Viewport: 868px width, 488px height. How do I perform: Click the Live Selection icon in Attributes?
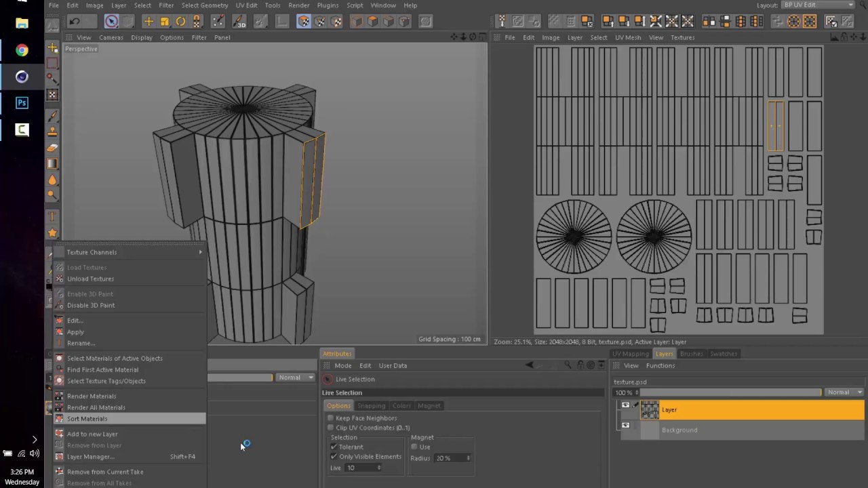click(328, 380)
